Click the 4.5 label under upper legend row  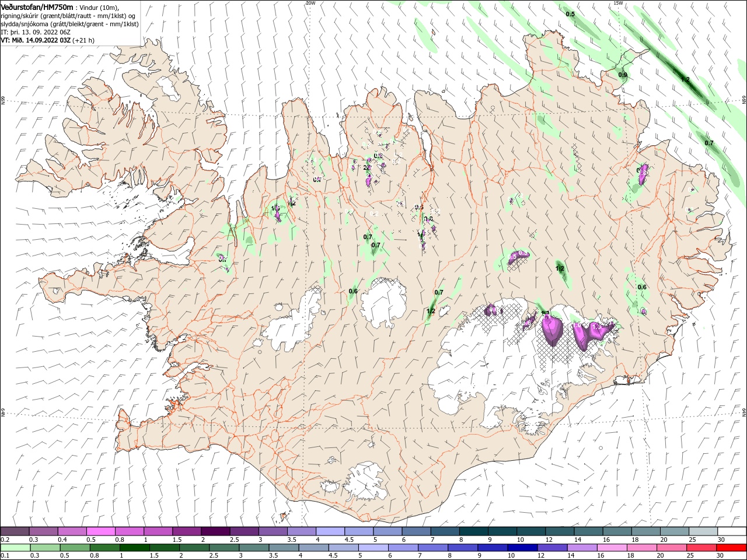coord(349,540)
